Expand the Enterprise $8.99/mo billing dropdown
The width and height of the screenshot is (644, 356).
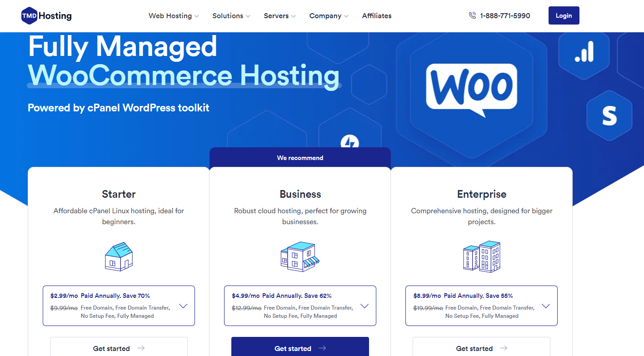pyautogui.click(x=481, y=306)
